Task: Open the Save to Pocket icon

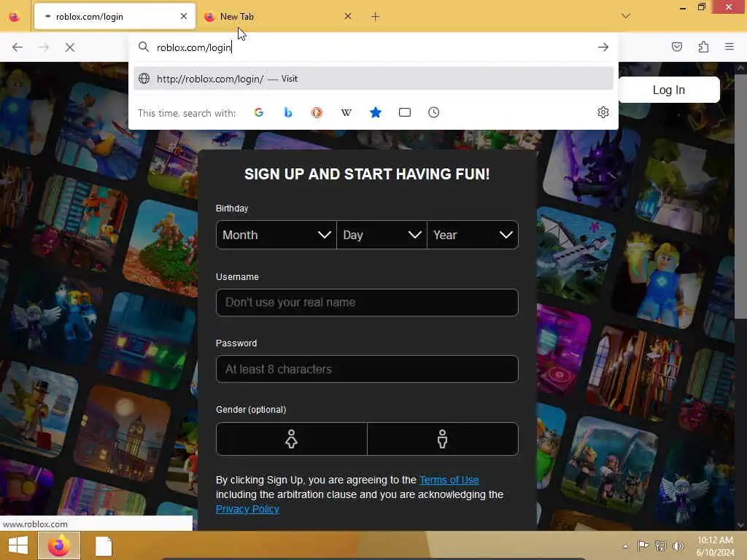Action: [676, 47]
